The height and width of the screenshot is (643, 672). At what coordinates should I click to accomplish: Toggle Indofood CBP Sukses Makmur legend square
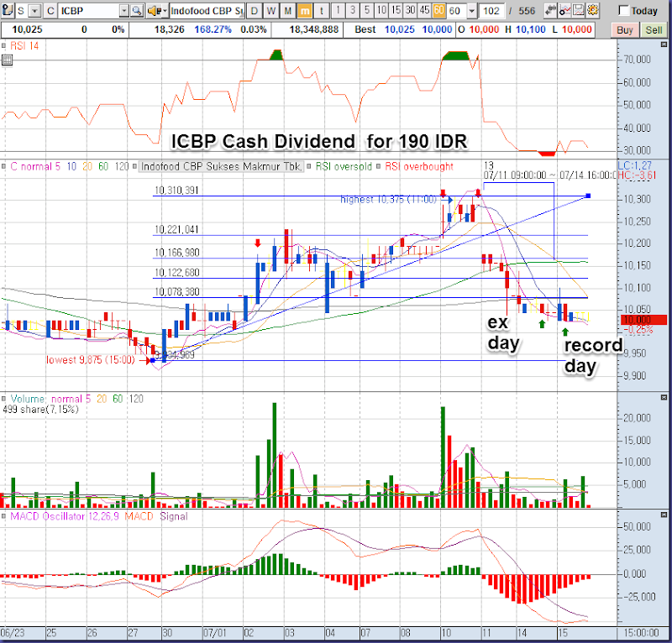pos(135,167)
